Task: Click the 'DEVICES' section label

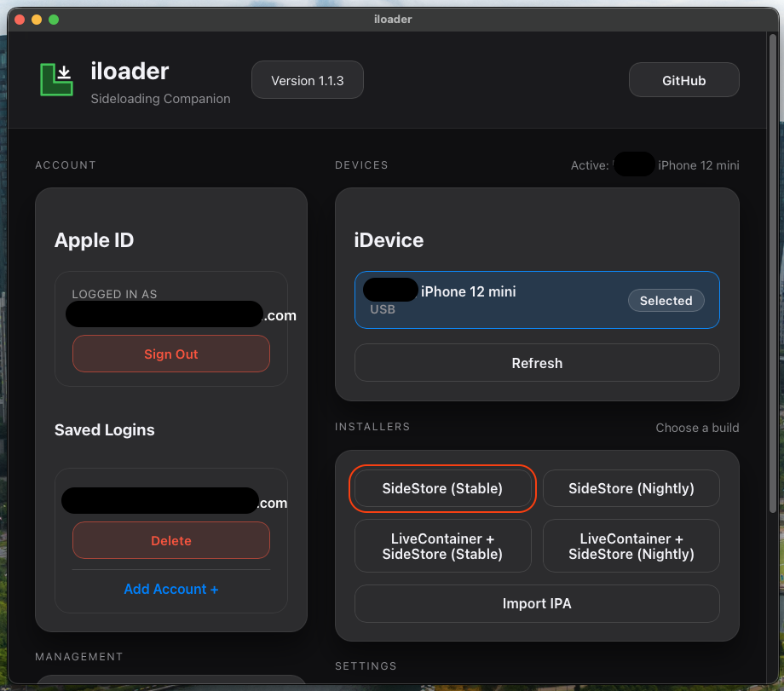Action: (361, 165)
